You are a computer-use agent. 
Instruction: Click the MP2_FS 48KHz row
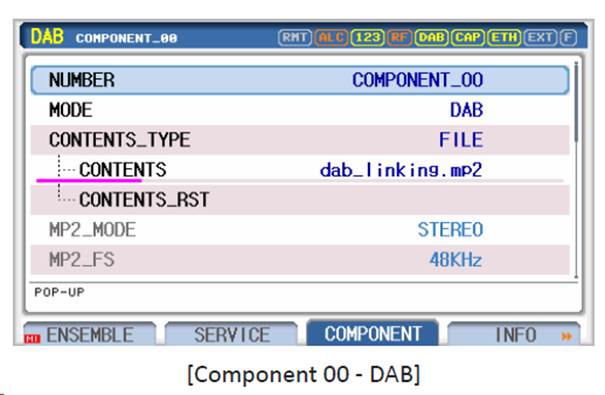(x=300, y=260)
